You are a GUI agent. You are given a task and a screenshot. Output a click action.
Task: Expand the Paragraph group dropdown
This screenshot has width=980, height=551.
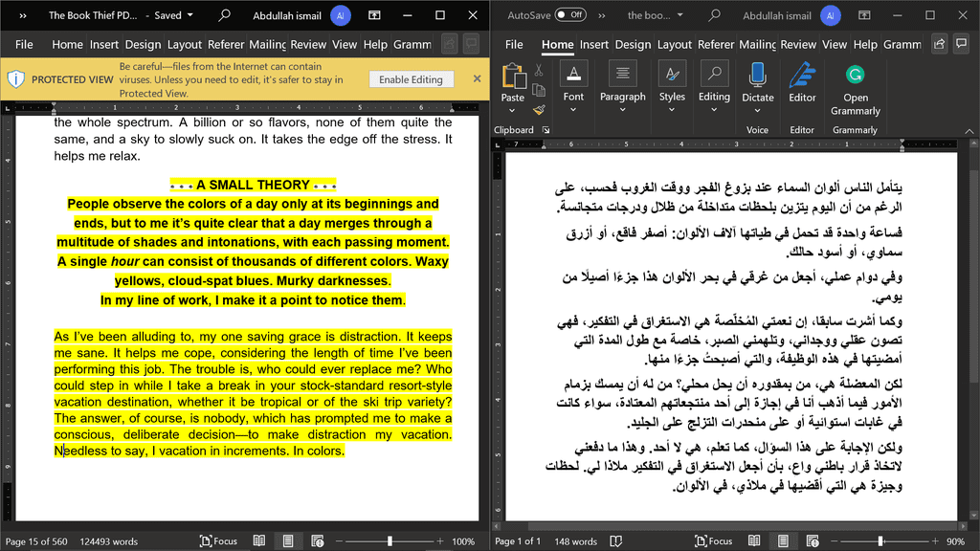622,110
